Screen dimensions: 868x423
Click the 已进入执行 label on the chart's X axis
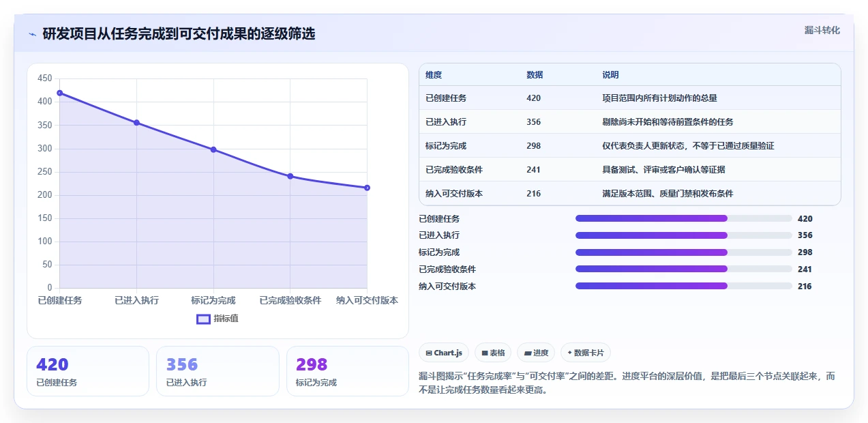[x=136, y=300]
